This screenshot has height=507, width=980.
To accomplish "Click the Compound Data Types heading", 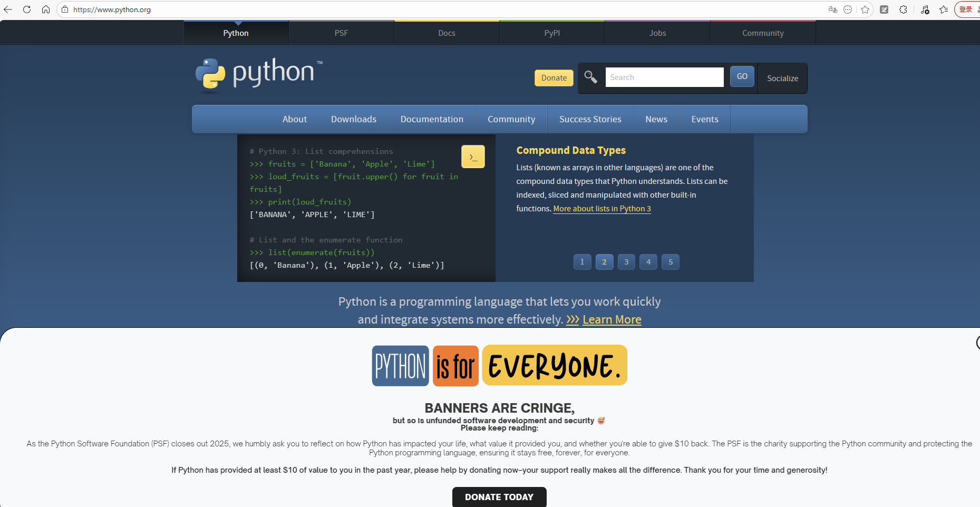I will (571, 150).
